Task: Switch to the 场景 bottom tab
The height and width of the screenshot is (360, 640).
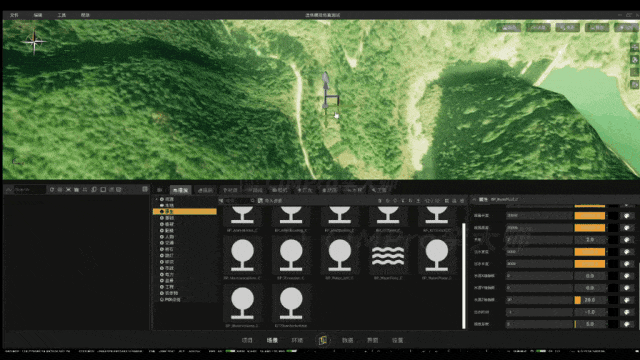Action: [x=272, y=340]
